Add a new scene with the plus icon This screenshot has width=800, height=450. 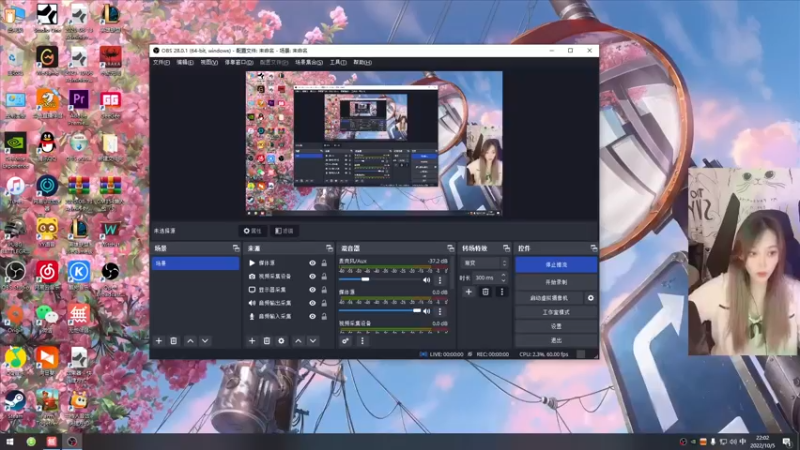pyautogui.click(x=159, y=341)
